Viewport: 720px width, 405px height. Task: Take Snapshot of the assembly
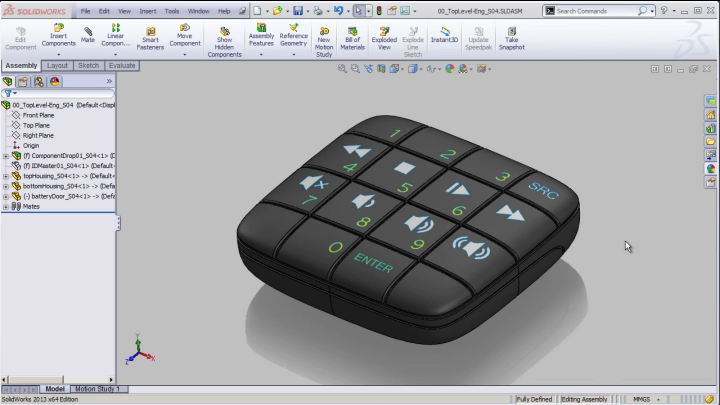[511, 38]
